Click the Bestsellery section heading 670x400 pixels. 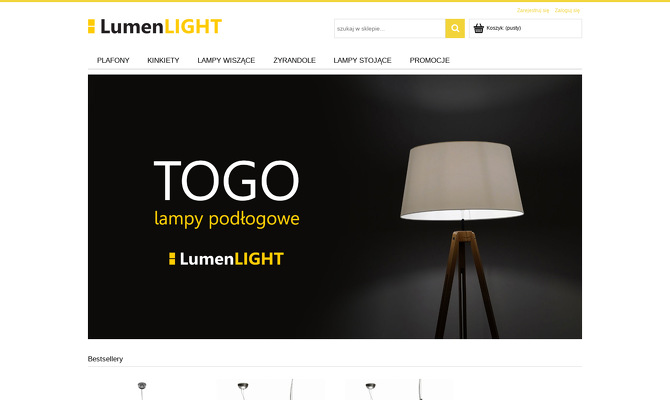[105, 359]
